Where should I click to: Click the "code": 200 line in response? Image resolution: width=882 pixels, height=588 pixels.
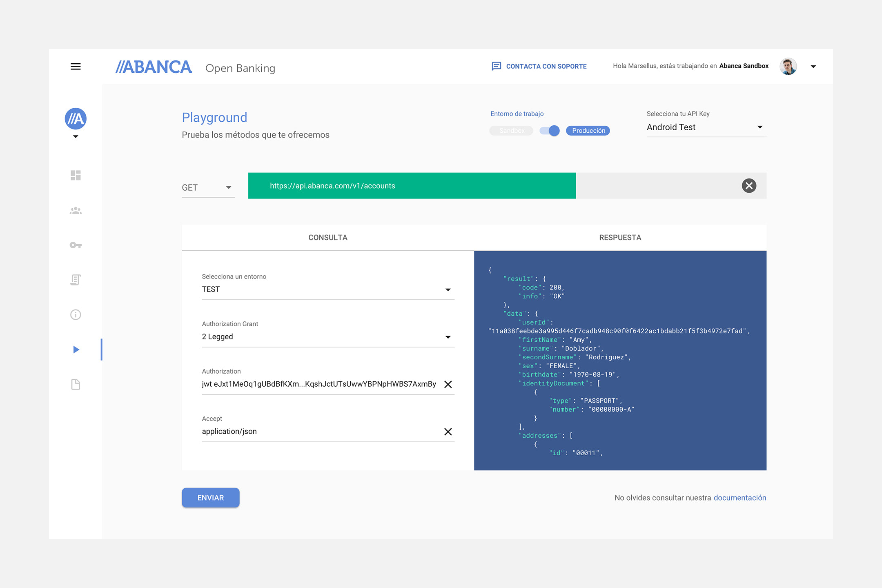[x=541, y=287]
